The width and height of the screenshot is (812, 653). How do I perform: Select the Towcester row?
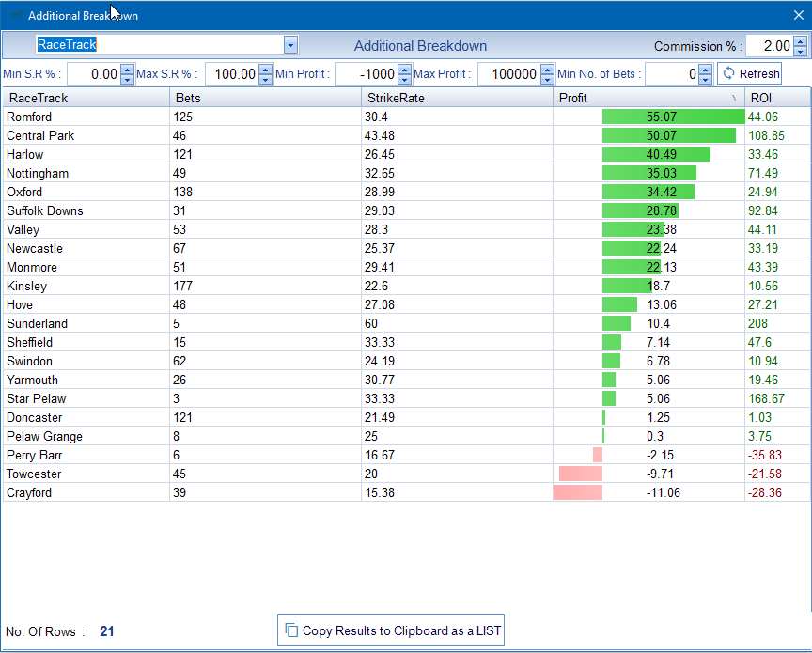click(407, 474)
